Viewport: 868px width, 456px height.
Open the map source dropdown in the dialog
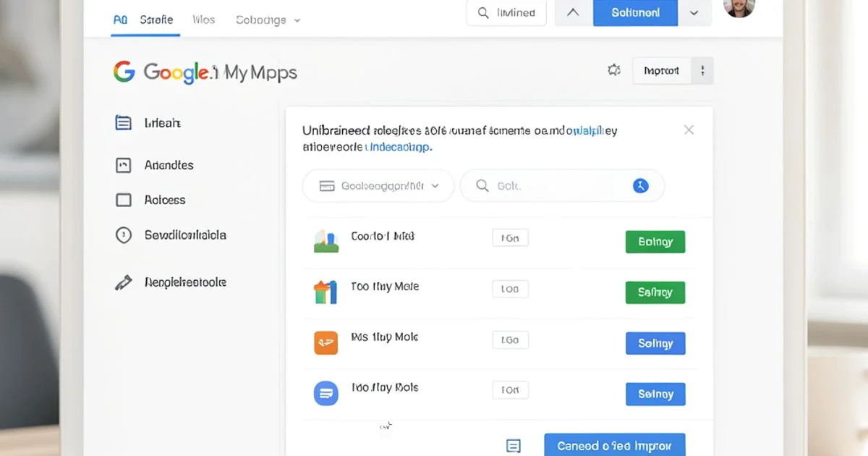pyautogui.click(x=378, y=185)
